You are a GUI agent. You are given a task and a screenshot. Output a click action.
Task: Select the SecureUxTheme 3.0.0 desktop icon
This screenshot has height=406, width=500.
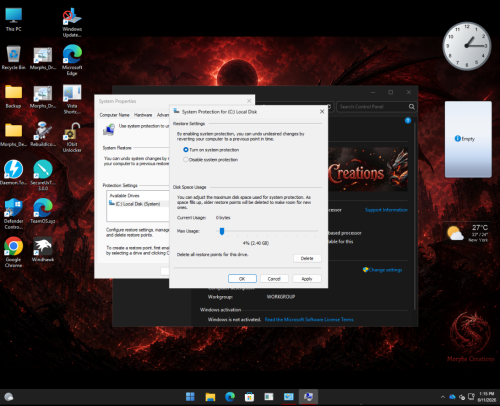tap(43, 175)
